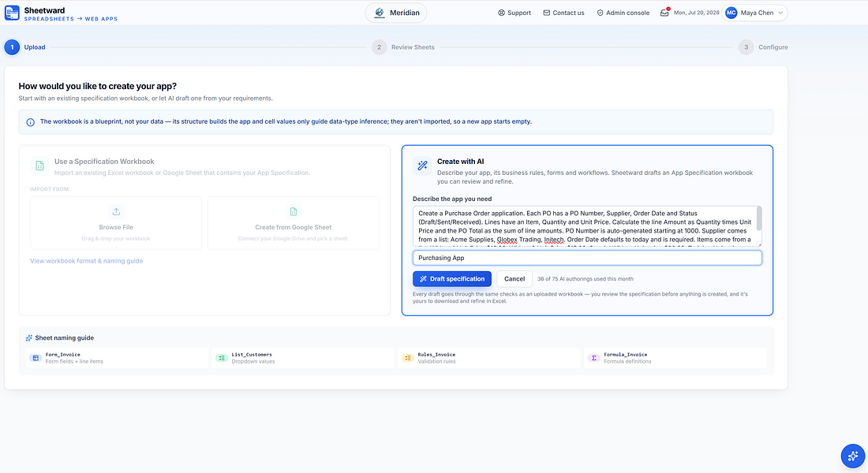Screen dimensions: 868x473
Task: Click the Sheetward logo icon
Action: tap(12, 13)
